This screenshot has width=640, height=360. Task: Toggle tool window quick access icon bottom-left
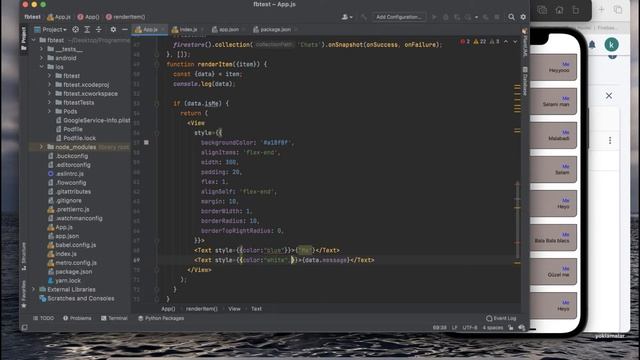tap(24, 327)
